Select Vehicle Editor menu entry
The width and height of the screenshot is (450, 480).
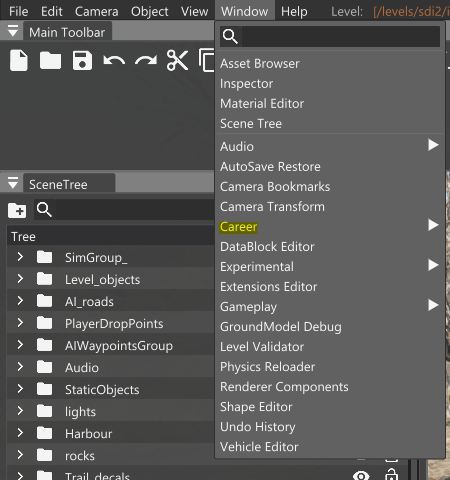tap(259, 447)
